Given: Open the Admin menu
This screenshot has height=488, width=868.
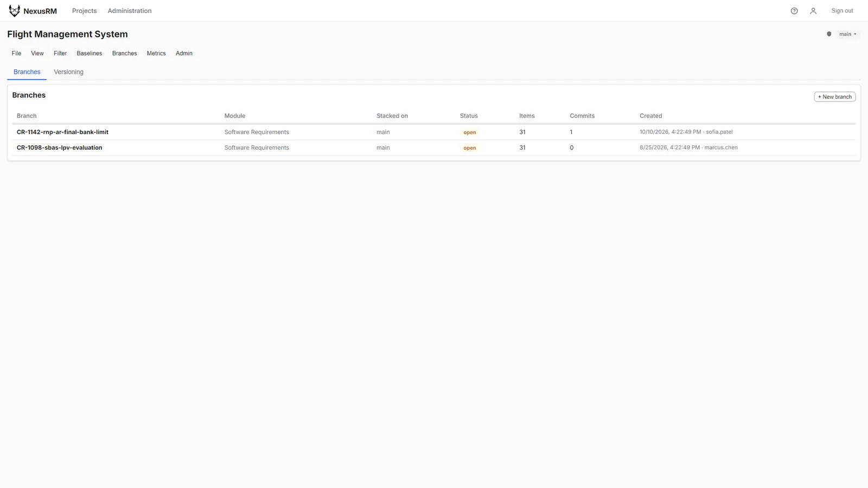Looking at the screenshot, I should tap(184, 53).
